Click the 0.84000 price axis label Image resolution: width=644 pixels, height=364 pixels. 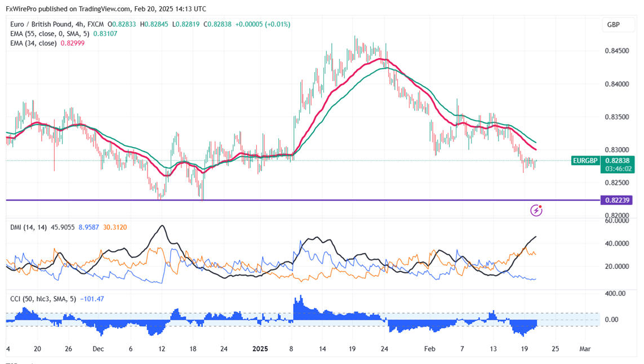pyautogui.click(x=617, y=84)
